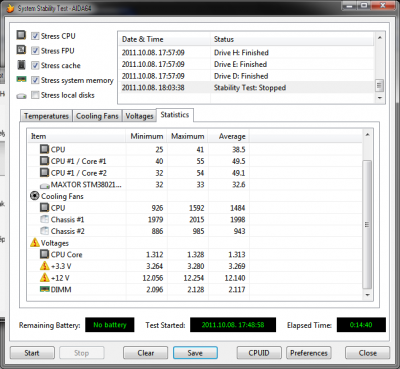Click the statistics list scroll up arrow
The height and width of the screenshot is (369, 400).
[367, 135]
